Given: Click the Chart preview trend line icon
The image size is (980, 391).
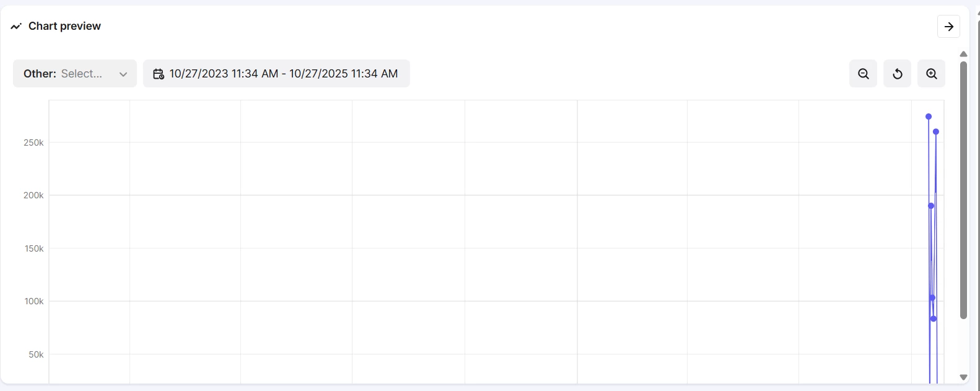Looking at the screenshot, I should click(x=16, y=26).
